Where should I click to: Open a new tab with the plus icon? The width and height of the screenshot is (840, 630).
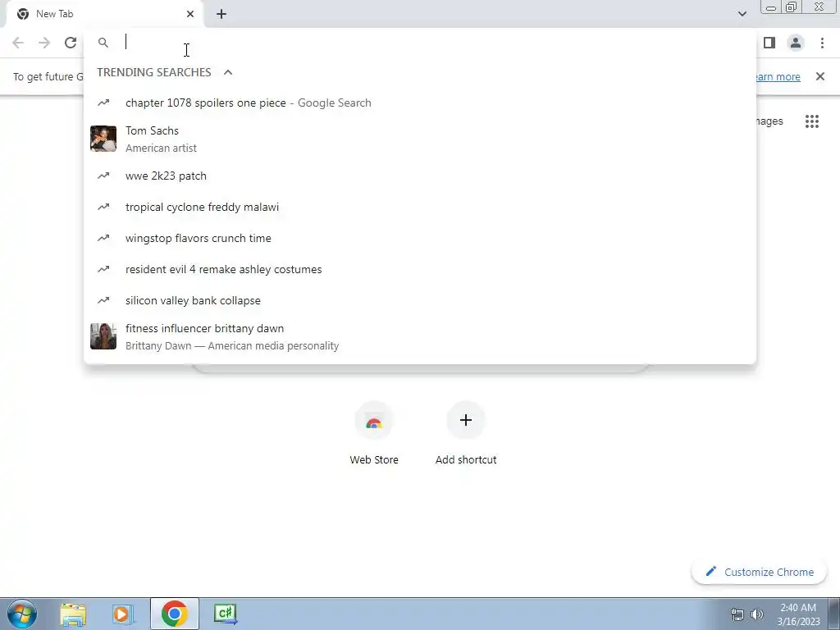click(221, 14)
